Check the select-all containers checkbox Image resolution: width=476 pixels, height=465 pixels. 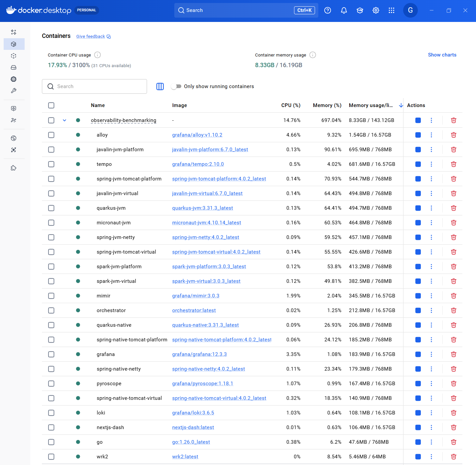click(51, 105)
